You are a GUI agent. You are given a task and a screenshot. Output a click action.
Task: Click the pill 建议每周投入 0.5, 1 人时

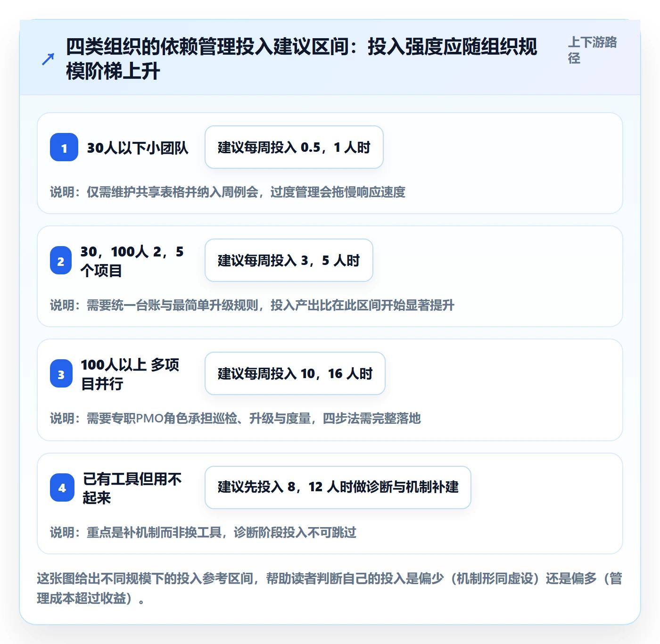pos(294,147)
